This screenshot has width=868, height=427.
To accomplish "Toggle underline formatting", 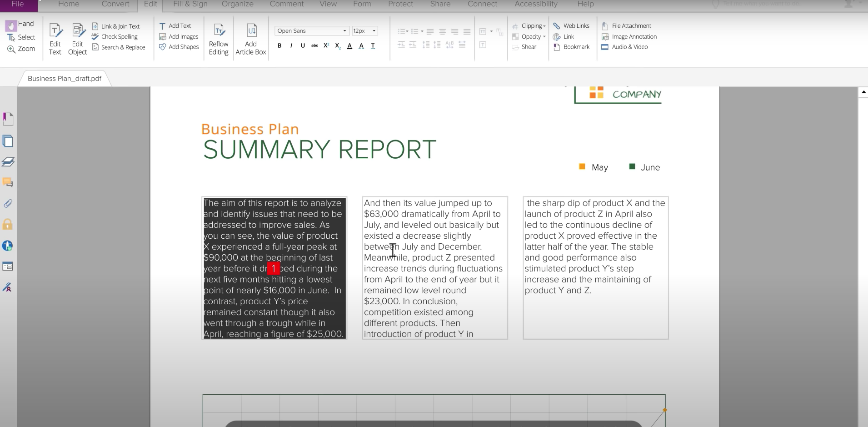I will [x=303, y=45].
